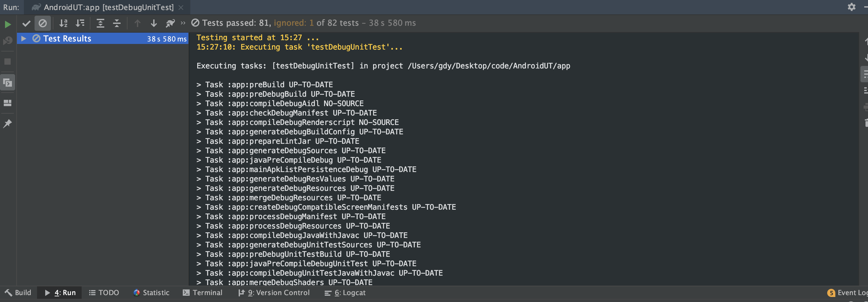Screen dimensions: 868x302
Task: Open the Build tool window
Action: click(18, 293)
